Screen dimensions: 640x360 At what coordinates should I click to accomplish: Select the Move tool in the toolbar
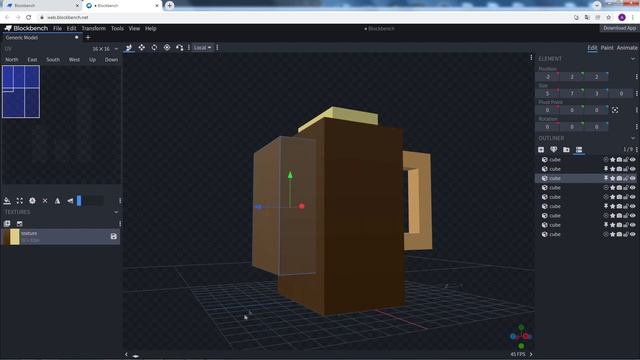tap(129, 48)
